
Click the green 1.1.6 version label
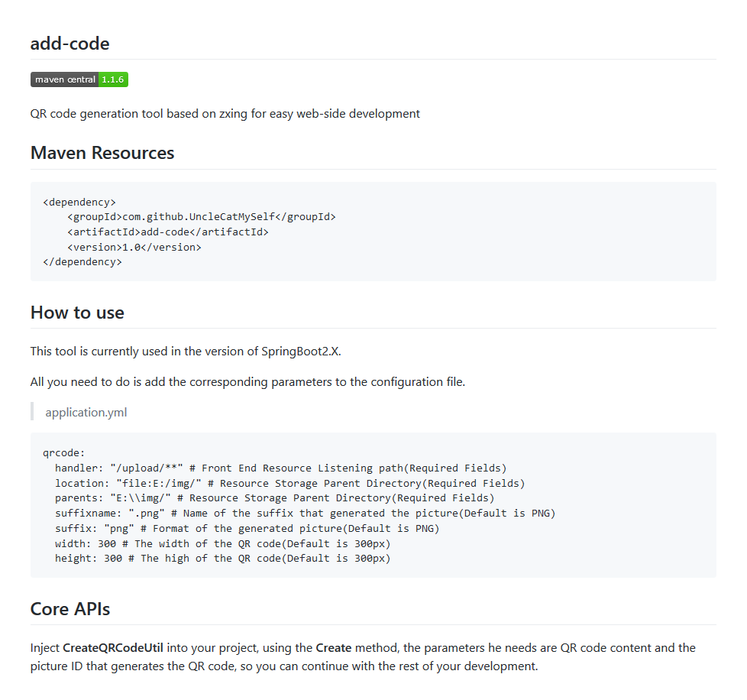[x=113, y=79]
